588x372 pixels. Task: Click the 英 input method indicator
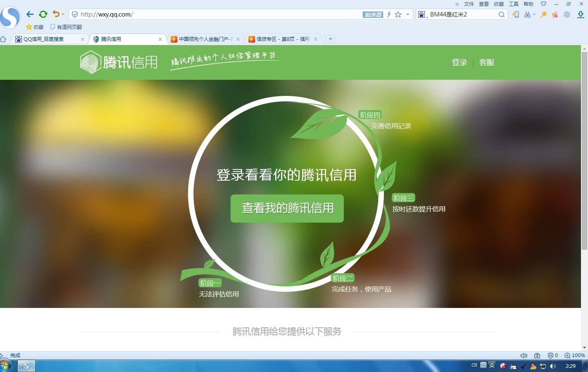coord(492,365)
